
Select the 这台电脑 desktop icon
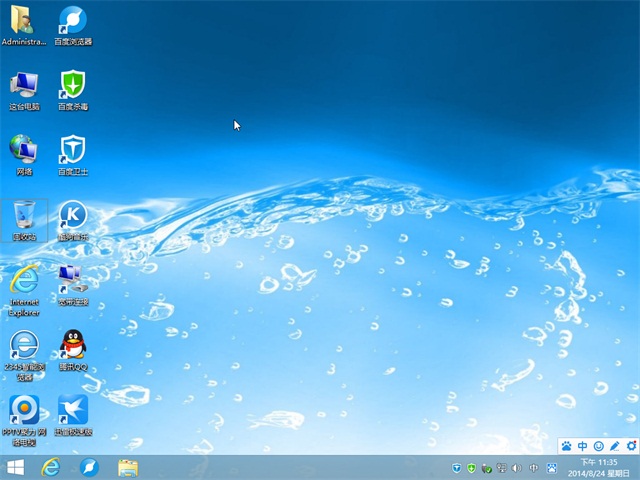tap(24, 85)
